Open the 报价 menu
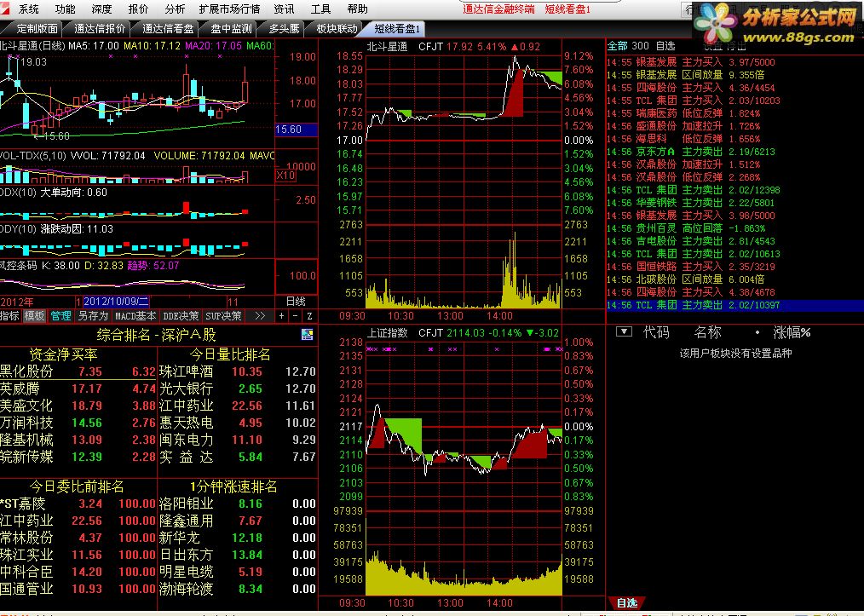The width and height of the screenshot is (864, 616). click(x=138, y=9)
